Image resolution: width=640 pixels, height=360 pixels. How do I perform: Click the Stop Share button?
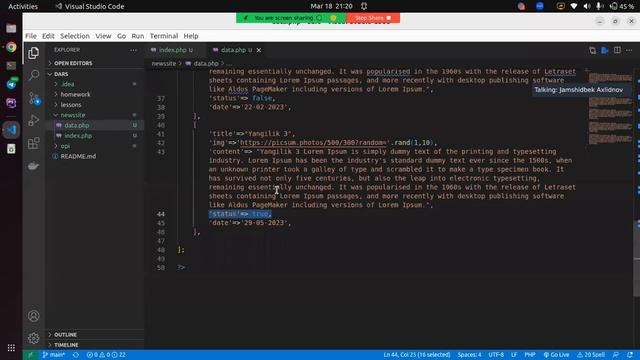pos(373,18)
